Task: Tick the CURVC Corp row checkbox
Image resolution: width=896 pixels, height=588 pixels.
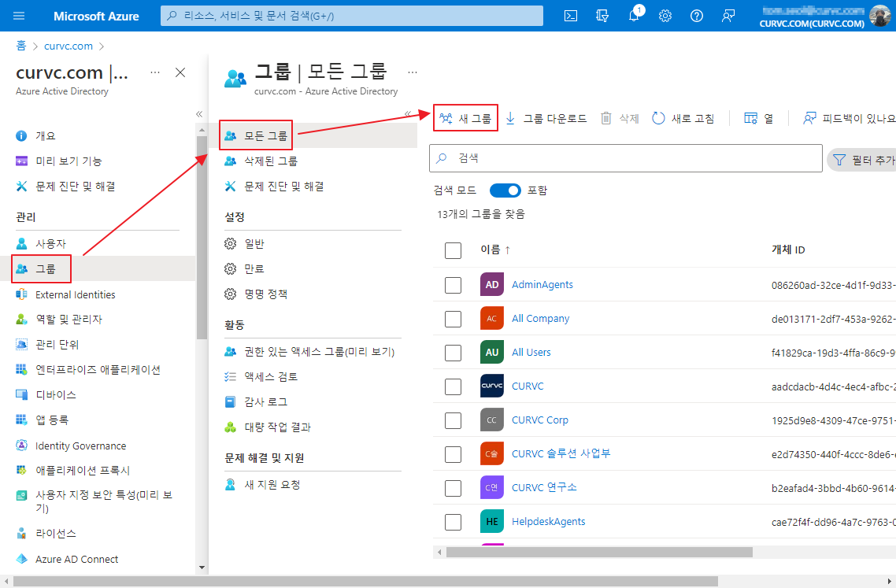Action: 454,420
